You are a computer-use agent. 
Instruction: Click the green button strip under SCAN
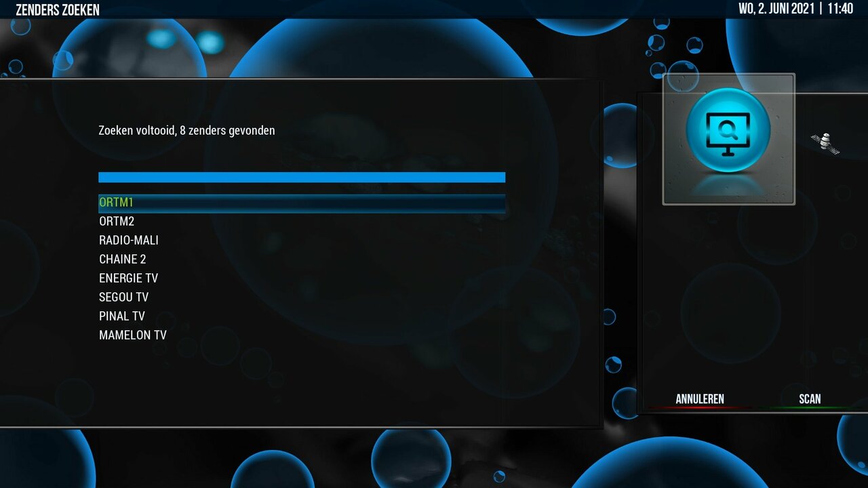click(810, 407)
